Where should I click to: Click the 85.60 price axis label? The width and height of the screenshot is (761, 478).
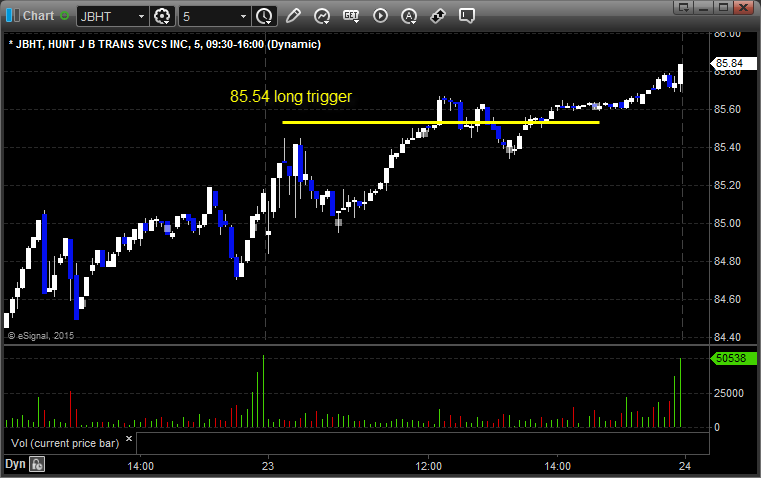point(727,109)
